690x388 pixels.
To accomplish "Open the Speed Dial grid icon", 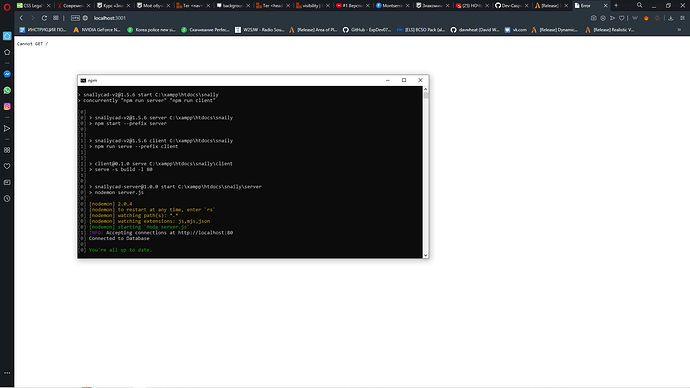I will coord(56,18).
